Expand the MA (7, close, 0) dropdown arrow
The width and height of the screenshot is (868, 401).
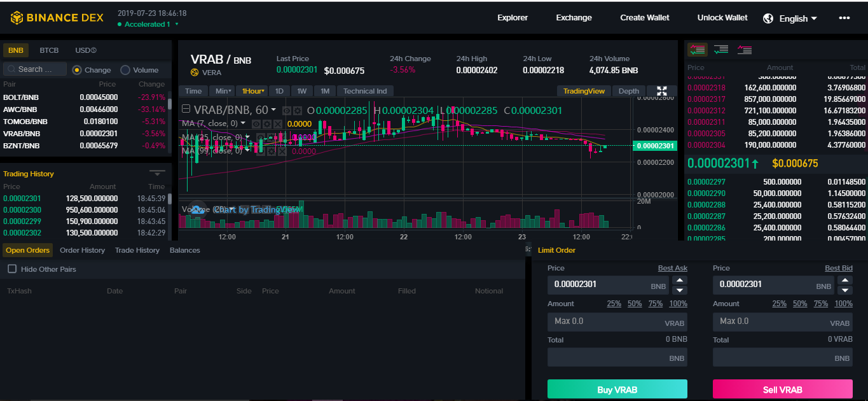pos(244,123)
